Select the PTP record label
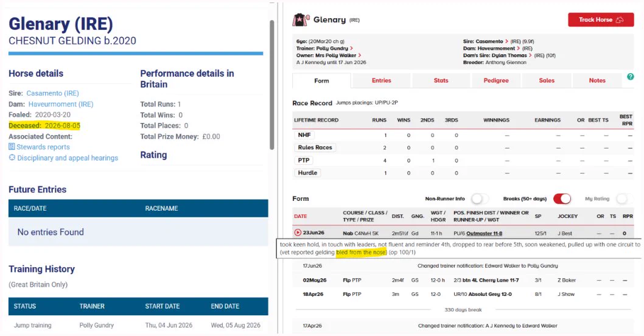644x336 pixels. pos(304,160)
